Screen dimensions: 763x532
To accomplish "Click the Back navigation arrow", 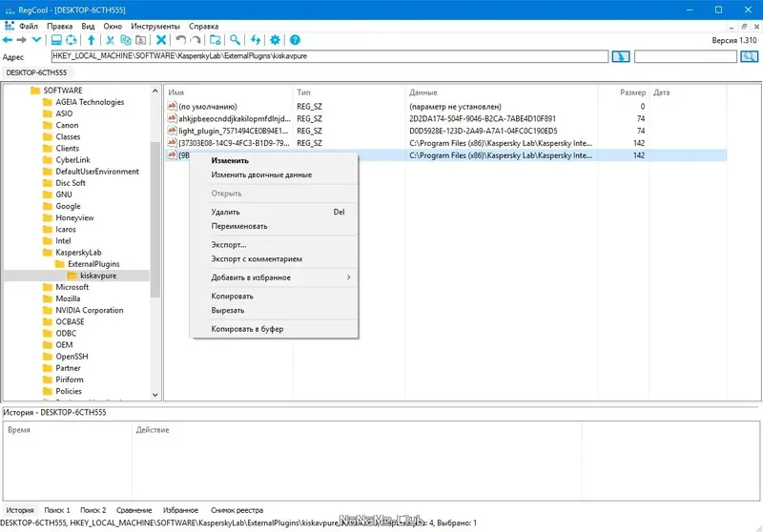I will 8,40.
